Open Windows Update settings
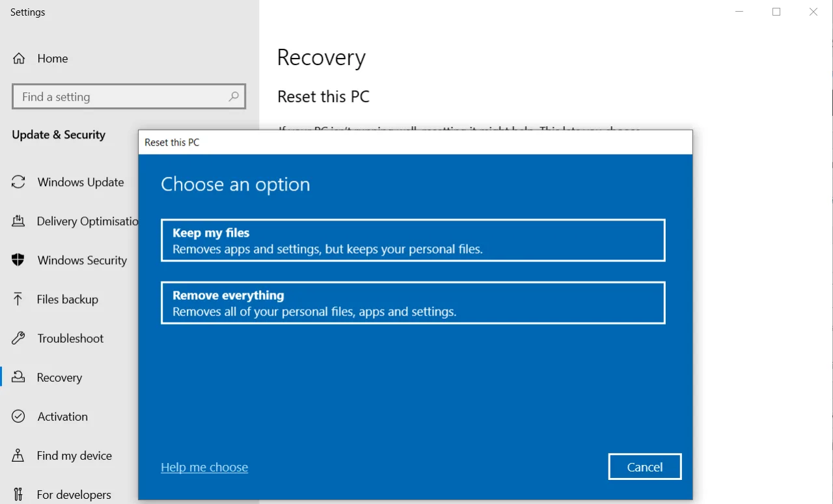Screen dimensions: 833x504 [x=80, y=182]
